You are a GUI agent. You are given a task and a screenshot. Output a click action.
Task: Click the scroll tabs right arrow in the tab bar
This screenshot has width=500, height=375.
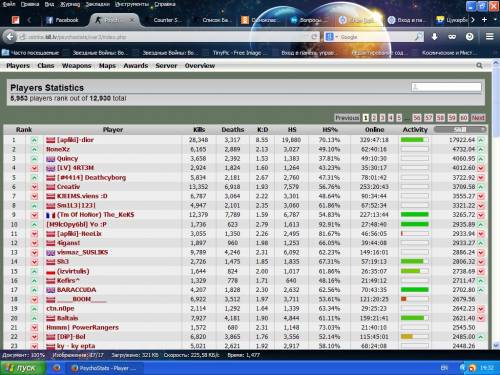[x=473, y=20]
